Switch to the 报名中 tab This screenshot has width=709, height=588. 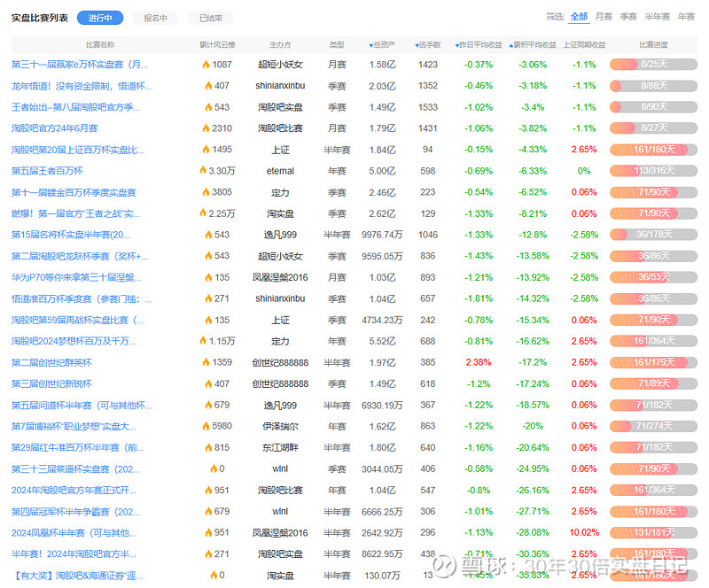[155, 18]
